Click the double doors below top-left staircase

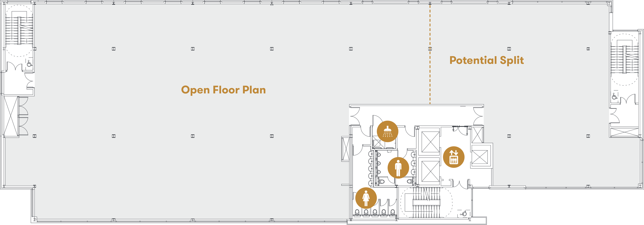tap(15, 66)
